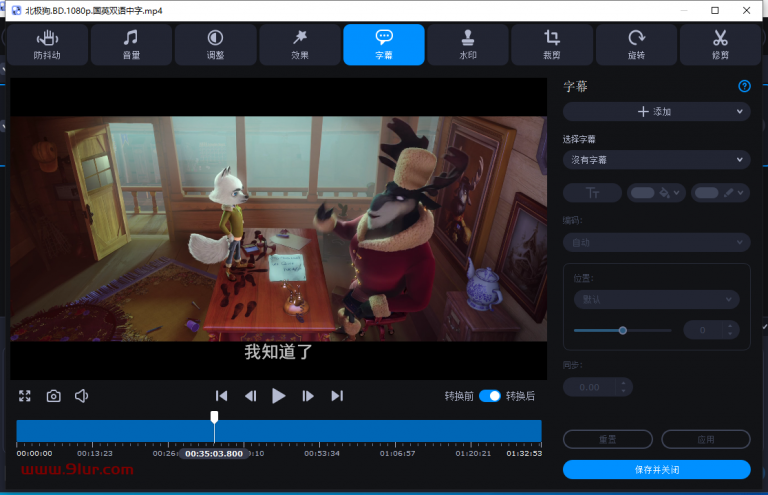Step forward one frame

click(308, 396)
